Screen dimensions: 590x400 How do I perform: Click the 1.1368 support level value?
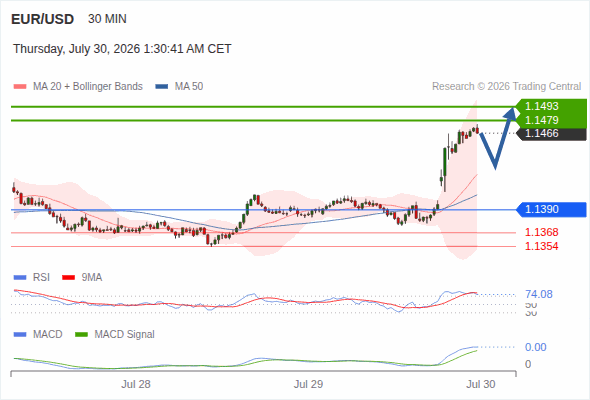[541, 232]
